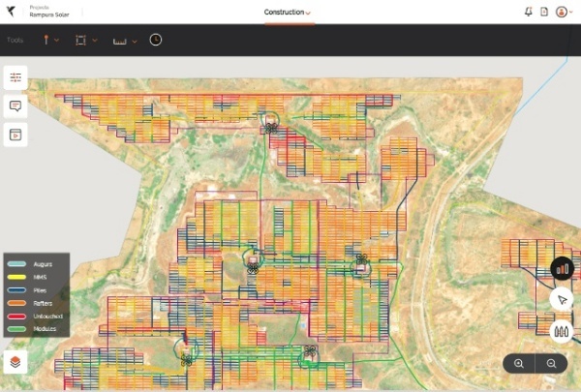The image size is (581, 392).
Task: Zoom in on the map
Action: 519,363
